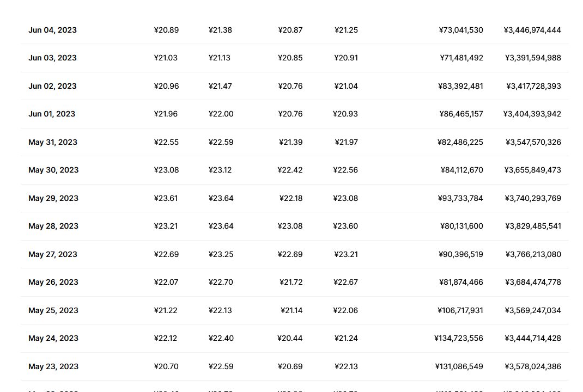The image size is (583, 392).
Task: Click the May 31, 2023 date cell
Action: pos(53,142)
